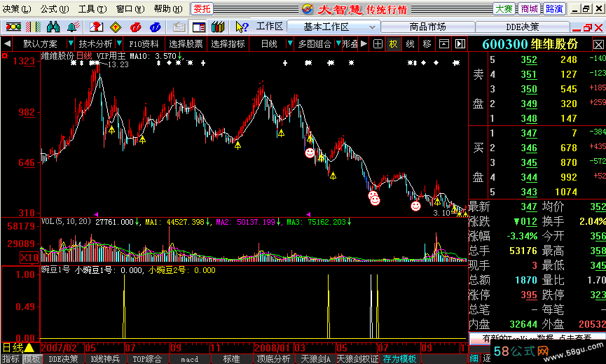The image size is (606, 364).
Task: Click the crosshair plus grid icon
Action: click(x=378, y=44)
